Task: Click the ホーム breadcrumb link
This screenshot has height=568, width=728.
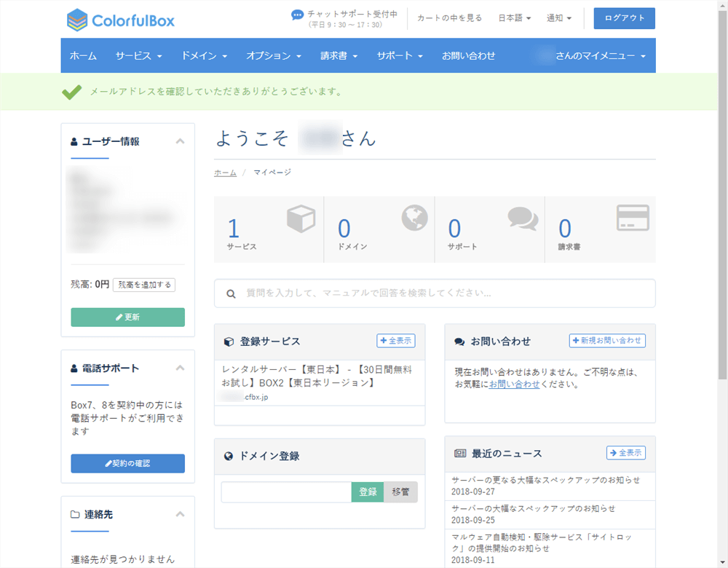Action: [x=225, y=173]
